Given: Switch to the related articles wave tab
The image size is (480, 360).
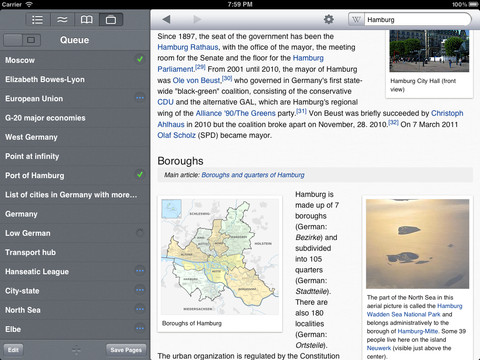Looking at the screenshot, I should click(62, 20).
